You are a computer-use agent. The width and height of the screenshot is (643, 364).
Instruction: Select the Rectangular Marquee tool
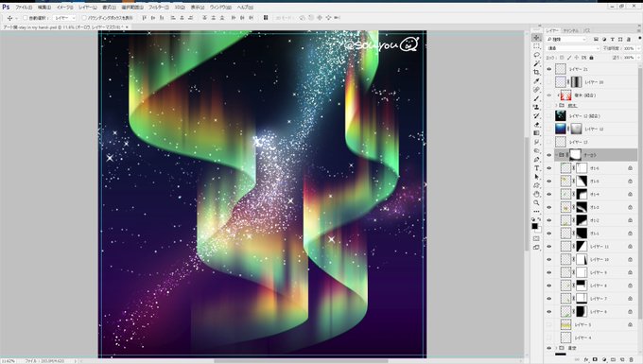pos(536,46)
